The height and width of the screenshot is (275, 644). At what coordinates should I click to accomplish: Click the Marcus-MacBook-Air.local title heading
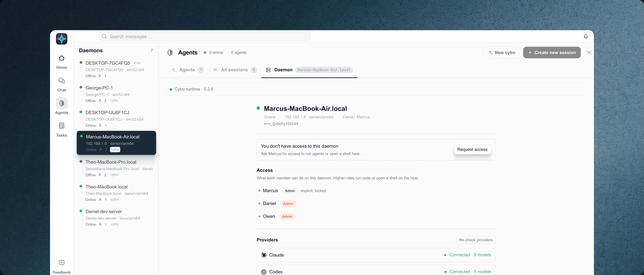pos(305,109)
